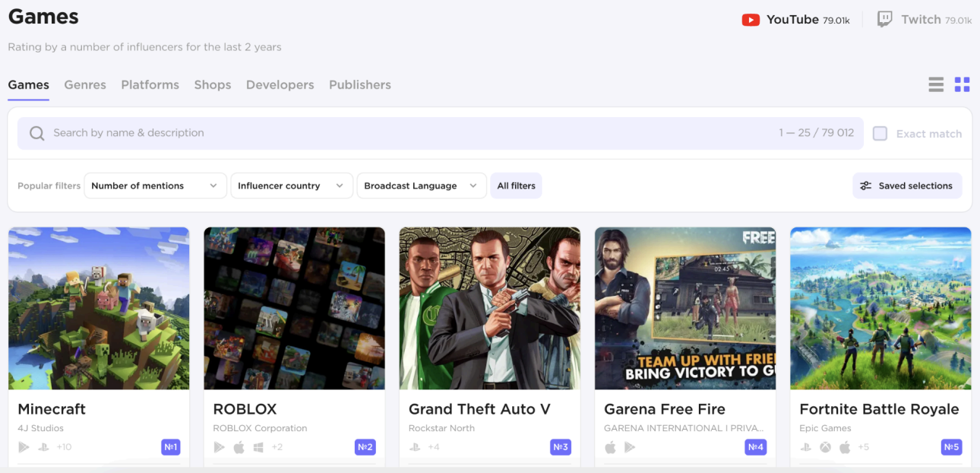
Task: Switch to grid view layout
Action: (963, 84)
